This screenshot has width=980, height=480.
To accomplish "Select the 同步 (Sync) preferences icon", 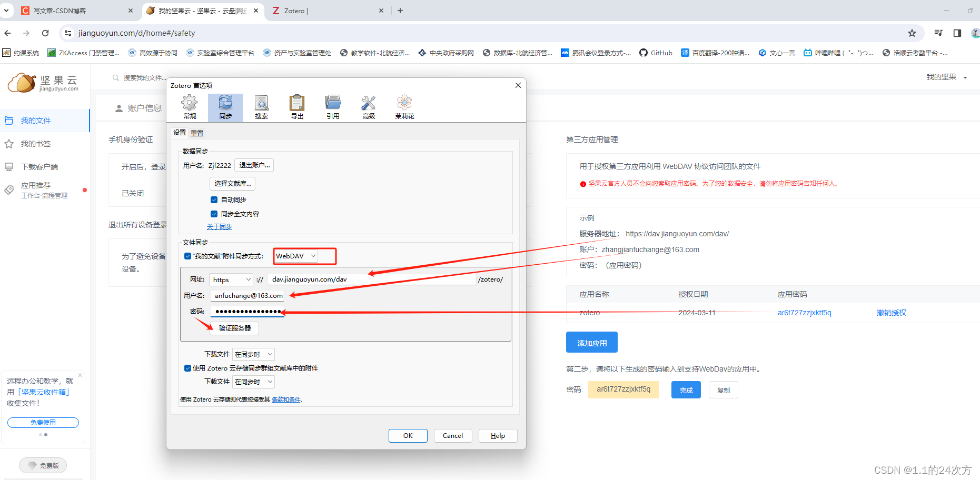I will pos(225,107).
